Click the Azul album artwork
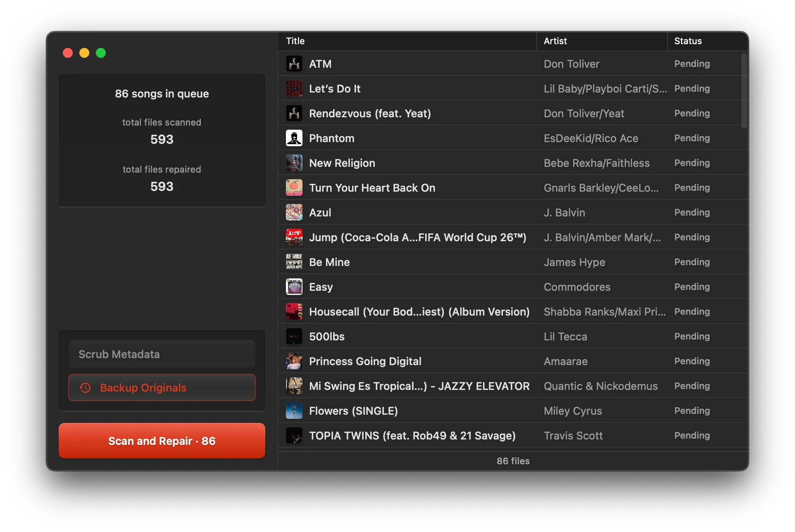Viewport: 795px width, 532px height. pos(294,213)
